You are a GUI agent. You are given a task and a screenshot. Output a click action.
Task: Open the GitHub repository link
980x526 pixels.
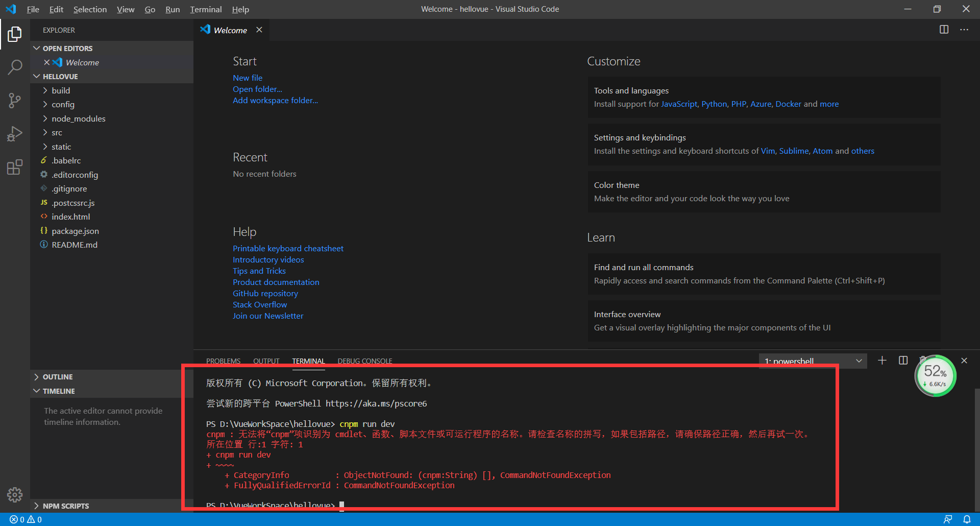(265, 293)
